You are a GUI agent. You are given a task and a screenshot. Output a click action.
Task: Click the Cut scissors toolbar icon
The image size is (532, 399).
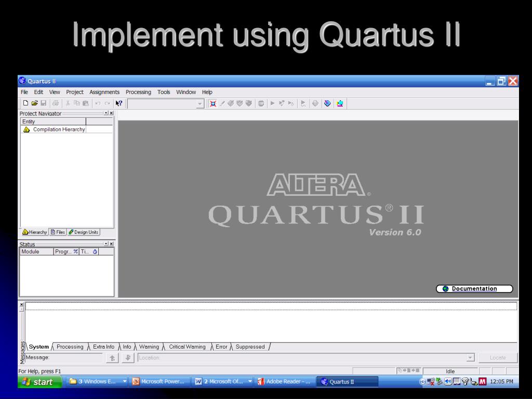click(x=68, y=103)
